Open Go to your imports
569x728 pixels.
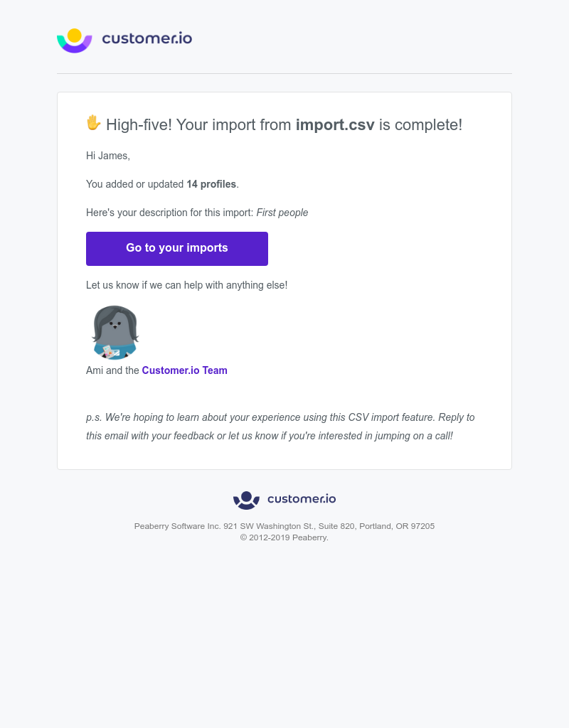[176, 248]
